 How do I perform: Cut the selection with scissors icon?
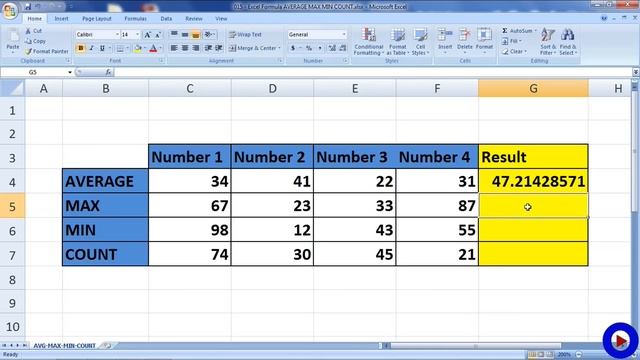33,31
